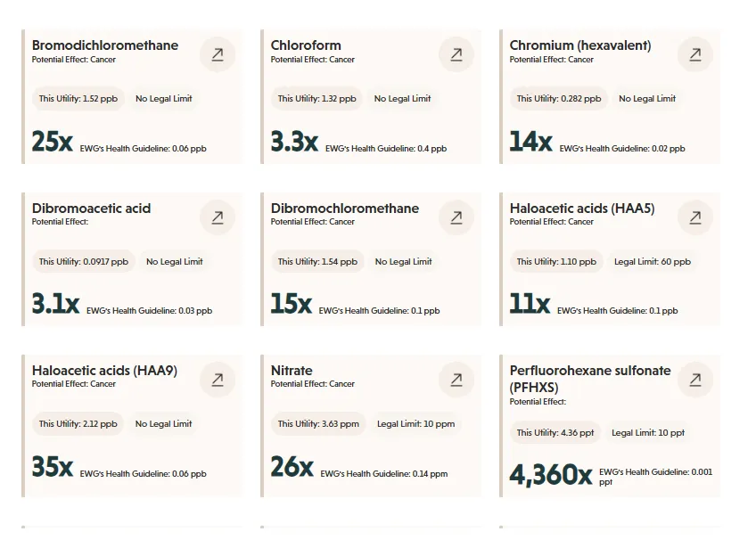
Task: Click the 35x multiplier on HAA9 card
Action: click(x=53, y=467)
